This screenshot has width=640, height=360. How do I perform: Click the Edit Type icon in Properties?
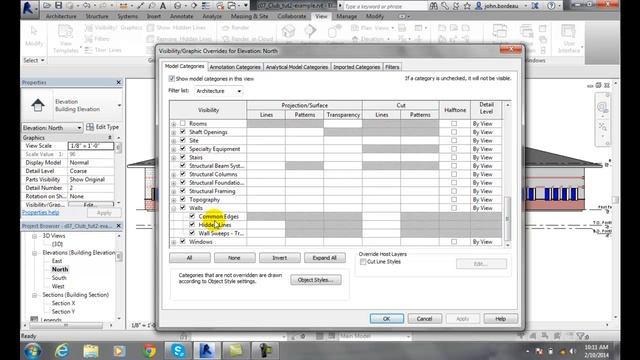90,127
